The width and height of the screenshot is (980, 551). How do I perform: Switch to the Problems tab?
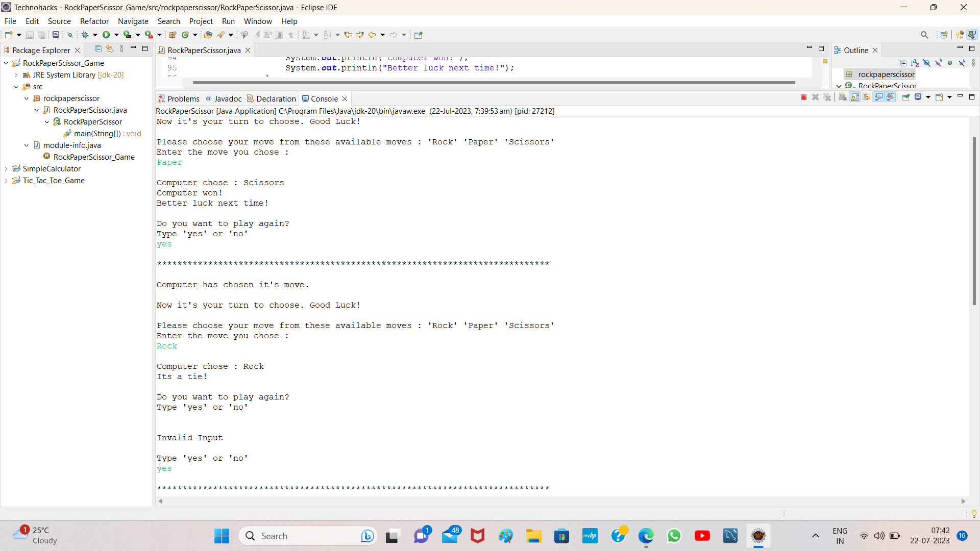[x=182, y=98]
